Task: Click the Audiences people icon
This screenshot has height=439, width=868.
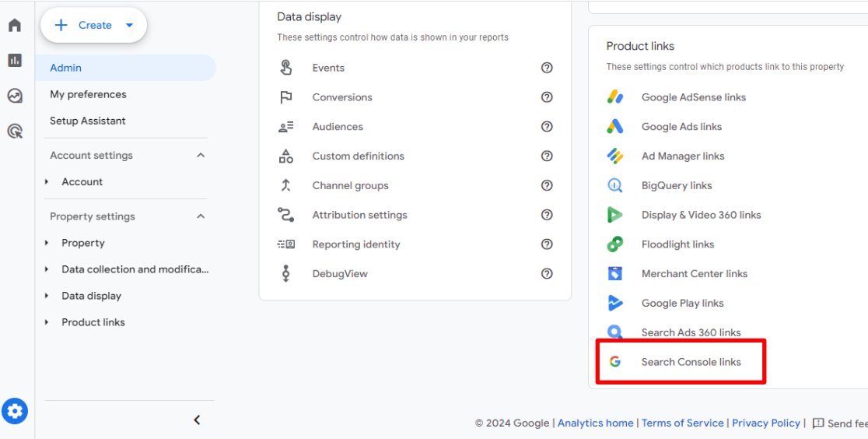Action: click(285, 126)
